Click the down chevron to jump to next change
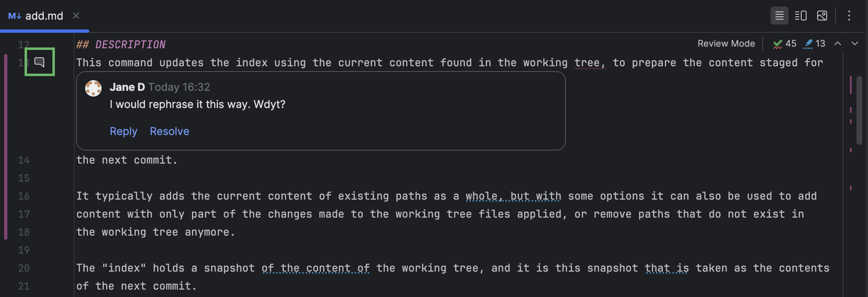Viewport: 868px width, 297px height. point(854,43)
